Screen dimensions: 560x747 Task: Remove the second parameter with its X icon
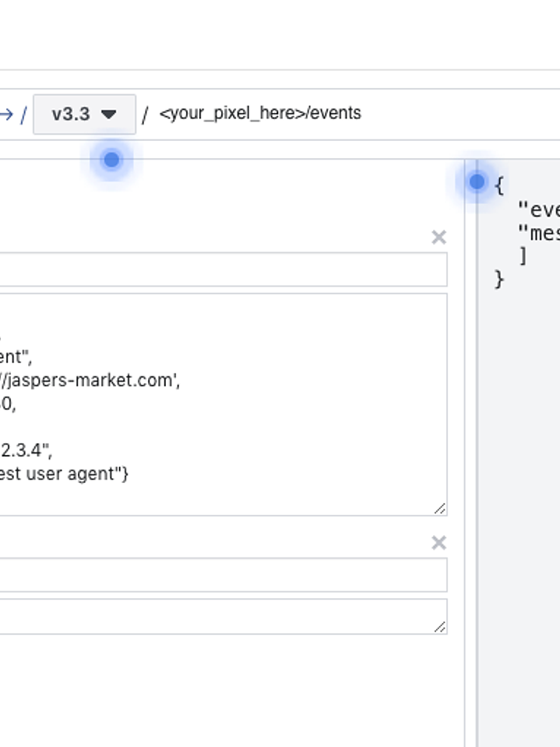[438, 542]
